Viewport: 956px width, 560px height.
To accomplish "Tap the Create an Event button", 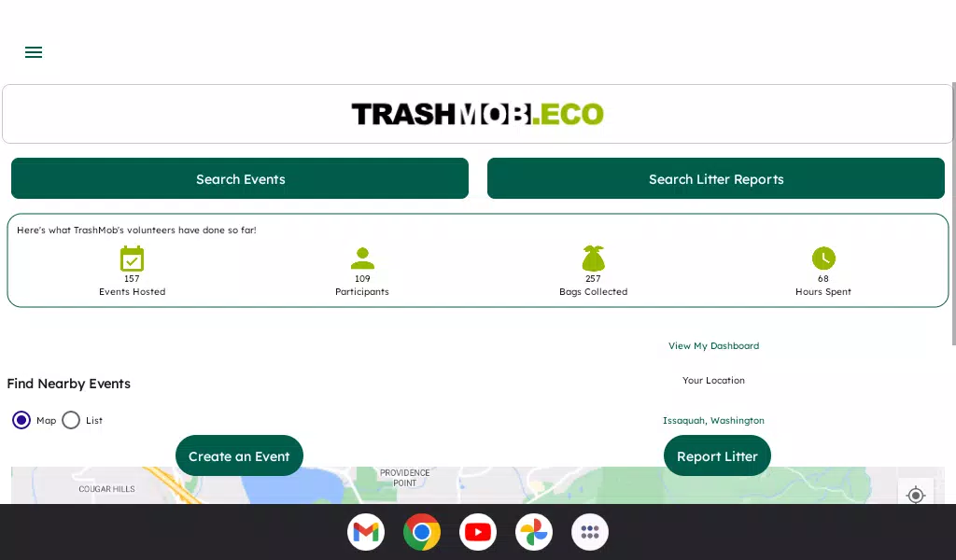I will [239, 455].
